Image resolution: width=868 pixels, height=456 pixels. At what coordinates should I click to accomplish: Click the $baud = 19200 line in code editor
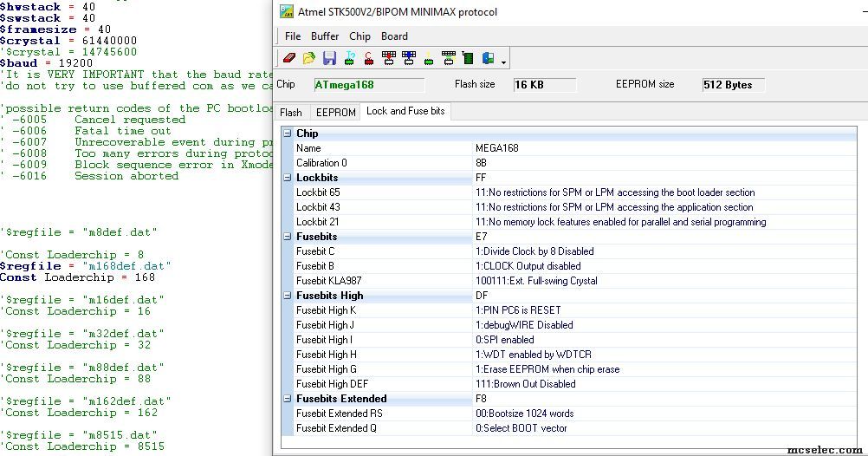coord(47,63)
